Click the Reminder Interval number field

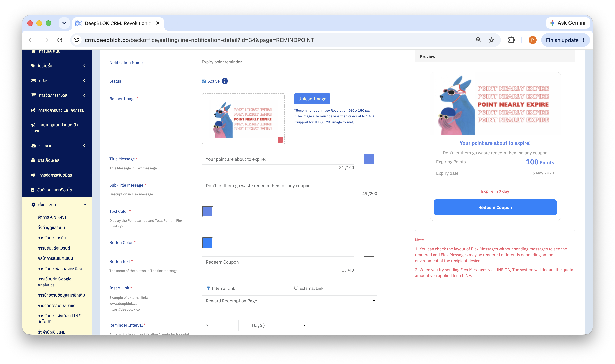220,325
